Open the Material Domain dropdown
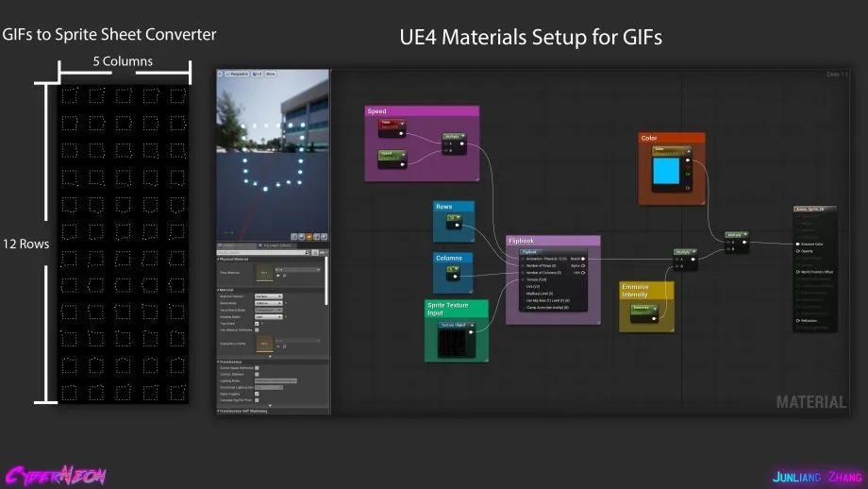The height and width of the screenshot is (489, 868). [269, 296]
